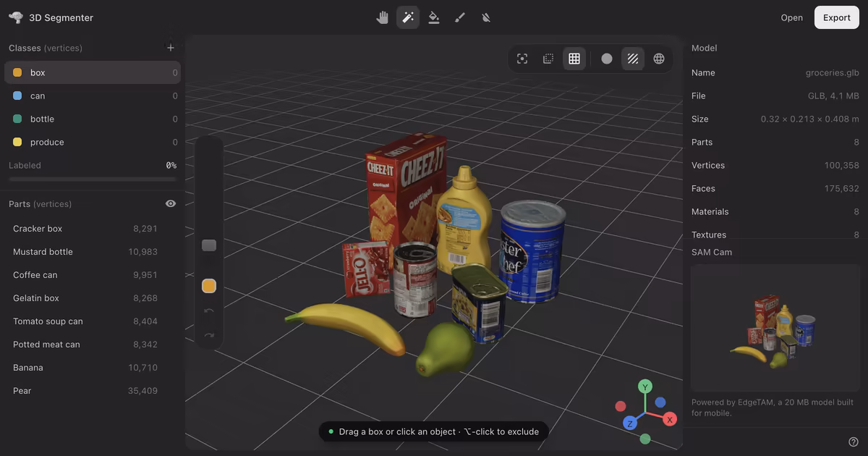Select the hand pan tool
This screenshot has width=868, height=456.
tap(382, 17)
